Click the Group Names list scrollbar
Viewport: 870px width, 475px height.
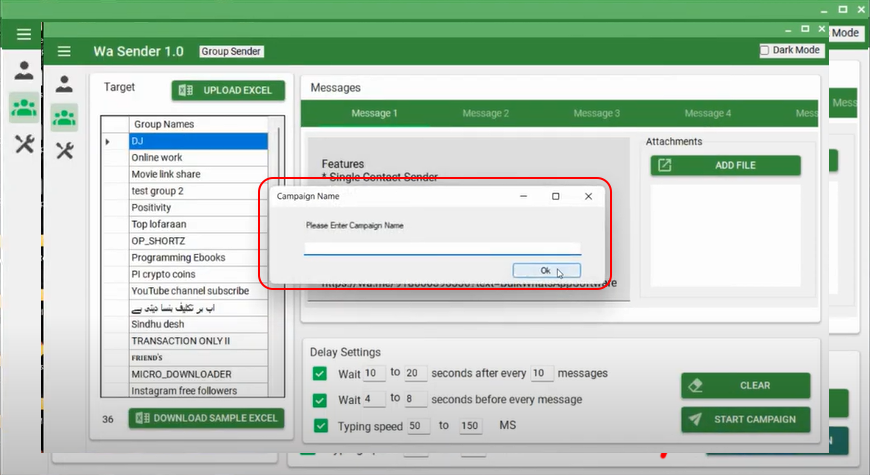coord(280,250)
